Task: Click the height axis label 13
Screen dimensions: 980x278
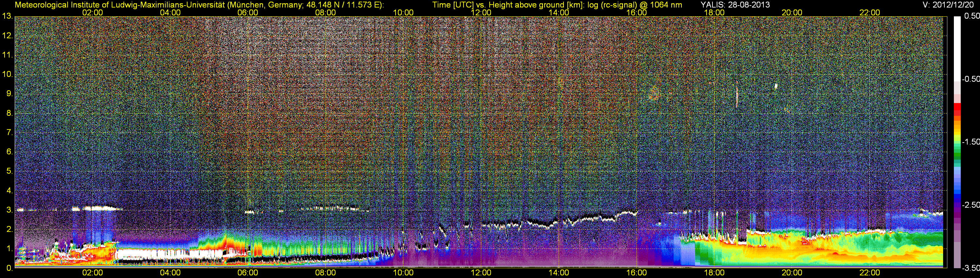Action: pos(7,16)
